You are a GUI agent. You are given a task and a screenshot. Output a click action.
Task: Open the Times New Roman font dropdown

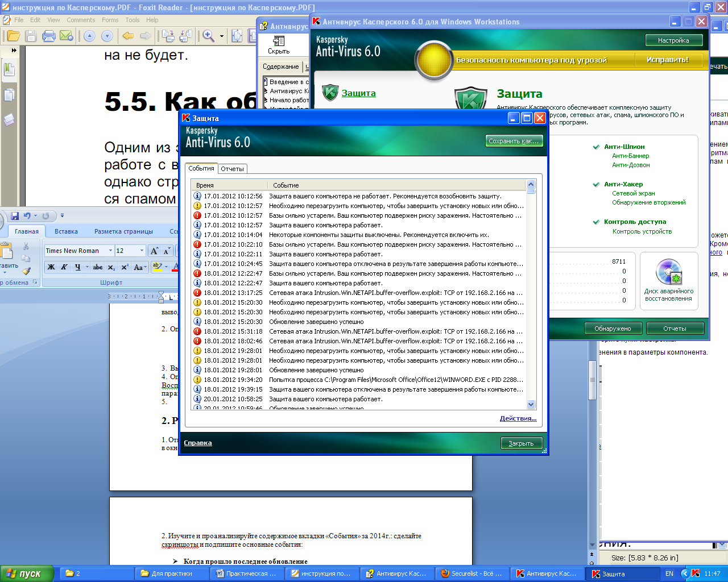(x=109, y=251)
